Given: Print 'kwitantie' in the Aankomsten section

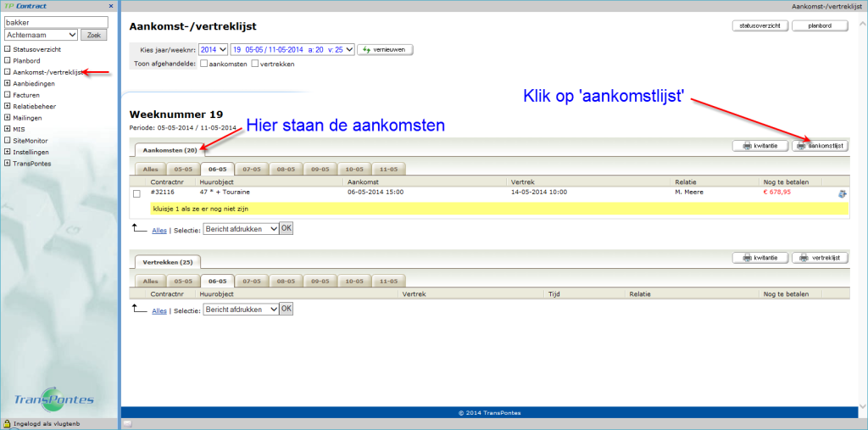Looking at the screenshot, I should (x=759, y=146).
